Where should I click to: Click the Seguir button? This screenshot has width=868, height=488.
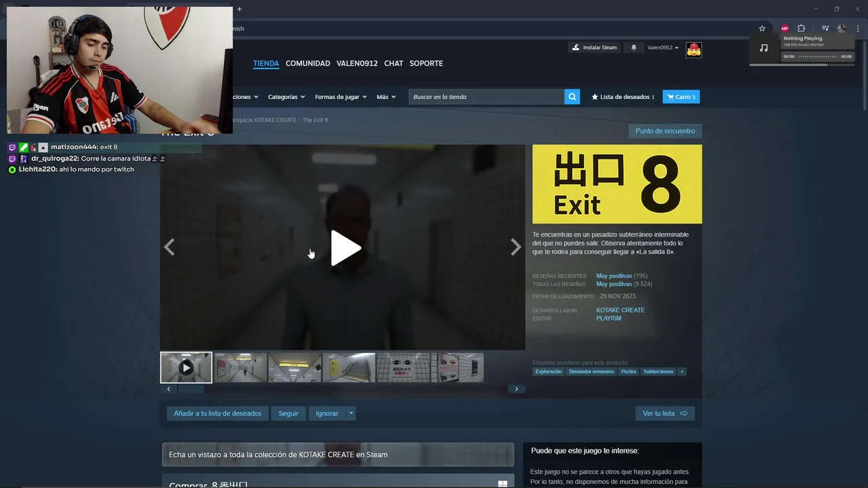pyautogui.click(x=288, y=413)
